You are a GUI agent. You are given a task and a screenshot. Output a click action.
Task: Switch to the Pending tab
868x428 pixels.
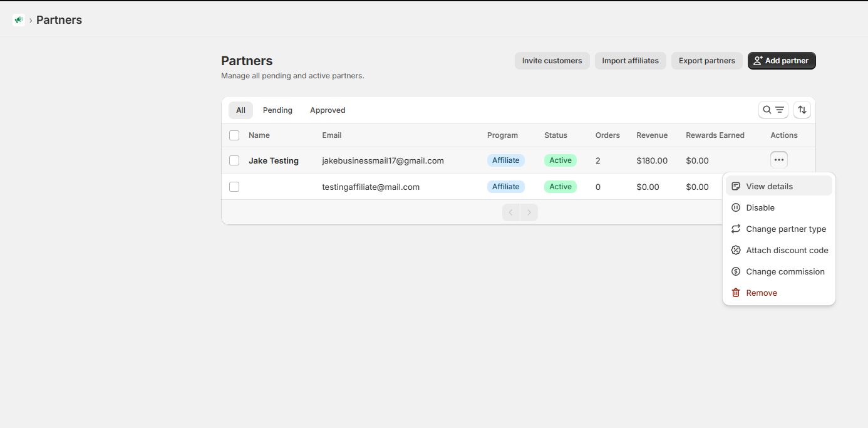click(x=277, y=110)
